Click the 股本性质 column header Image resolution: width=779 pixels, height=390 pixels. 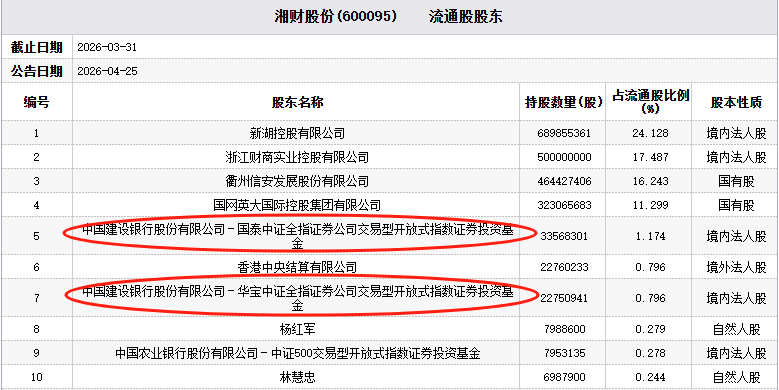736,102
